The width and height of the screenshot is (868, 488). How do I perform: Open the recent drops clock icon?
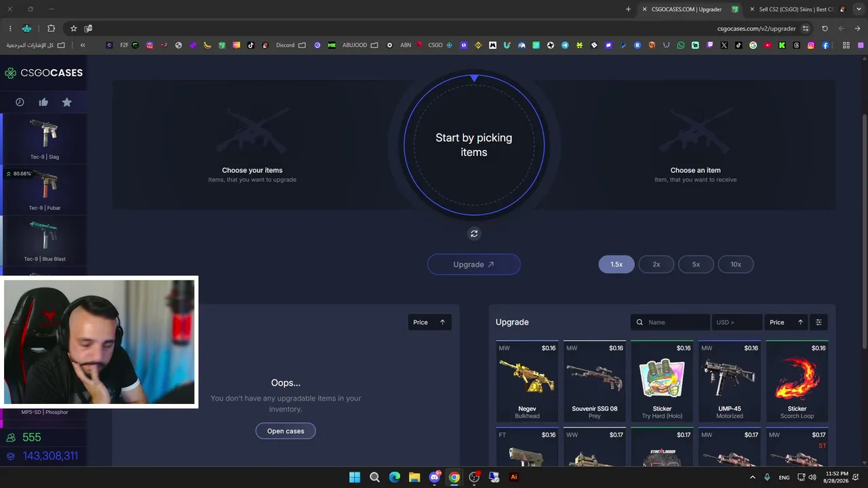20,102
